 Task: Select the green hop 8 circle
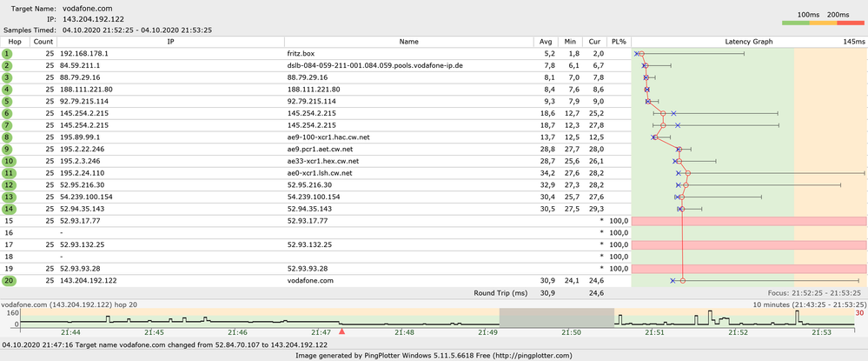(7, 137)
